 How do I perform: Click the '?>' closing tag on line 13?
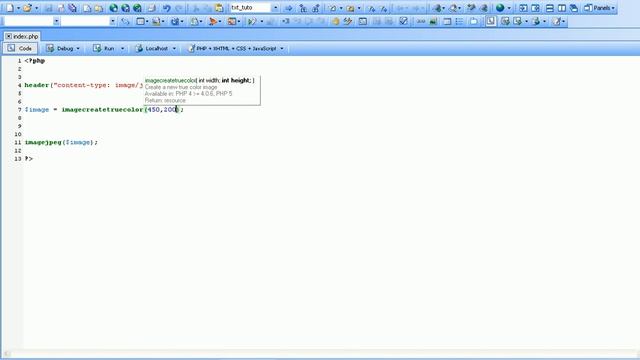click(x=29, y=159)
